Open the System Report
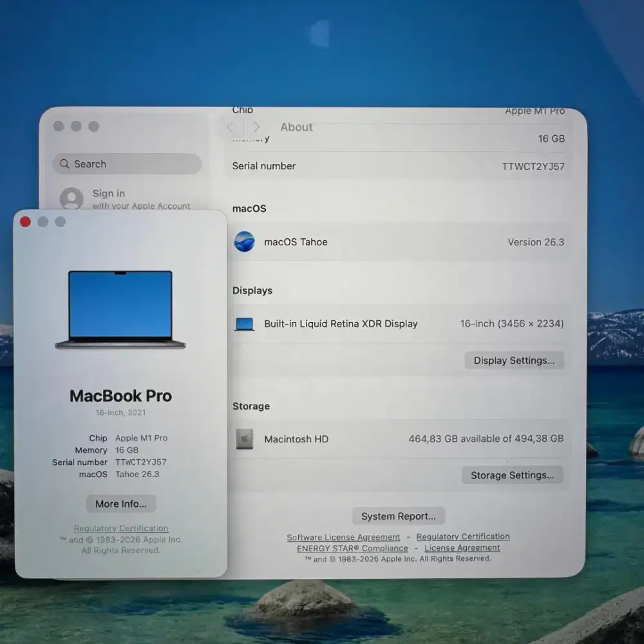Image resolution: width=644 pixels, height=644 pixels. 398,516
